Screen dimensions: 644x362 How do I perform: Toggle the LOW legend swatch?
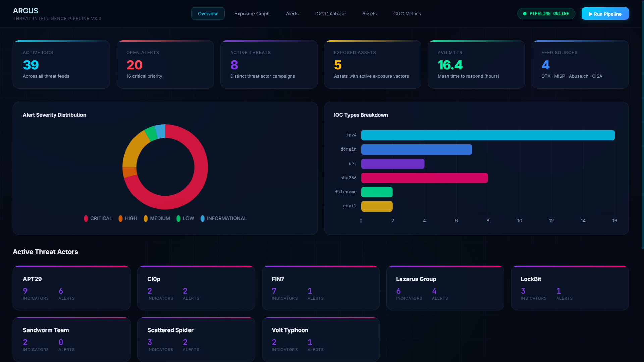[178, 218]
